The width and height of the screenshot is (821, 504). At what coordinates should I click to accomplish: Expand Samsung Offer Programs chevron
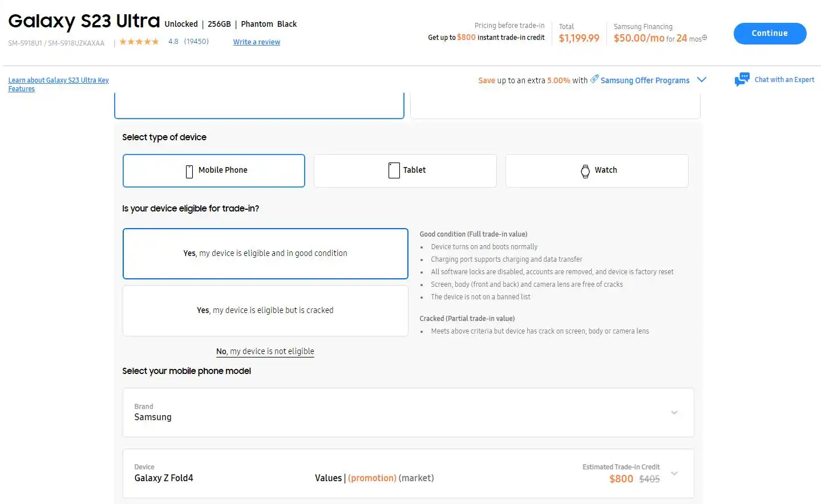click(702, 80)
